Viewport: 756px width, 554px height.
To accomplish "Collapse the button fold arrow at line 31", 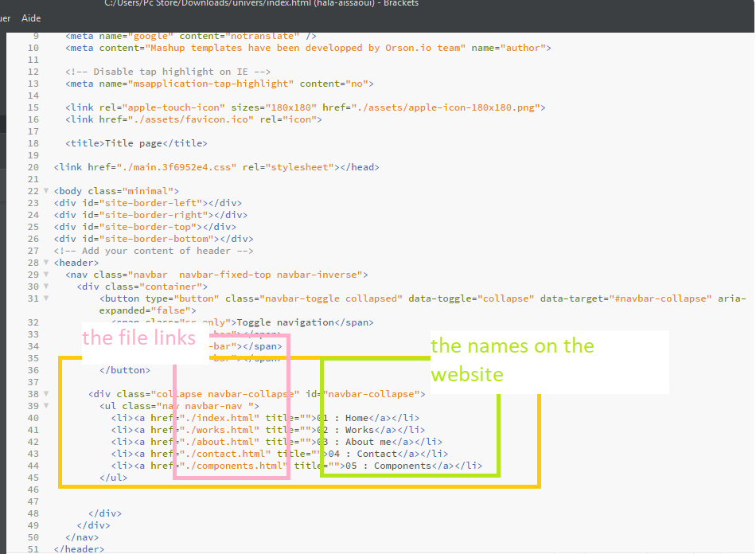I will (x=46, y=298).
